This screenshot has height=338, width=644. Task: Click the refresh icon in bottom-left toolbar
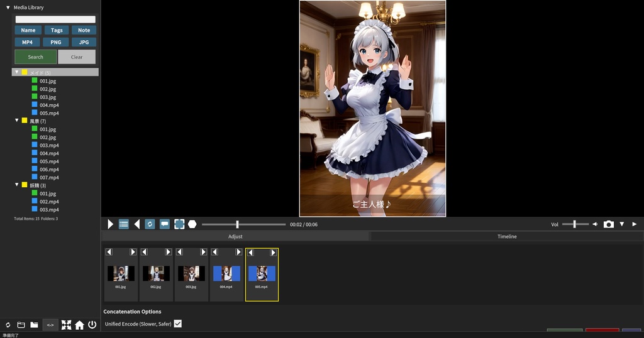[8, 325]
